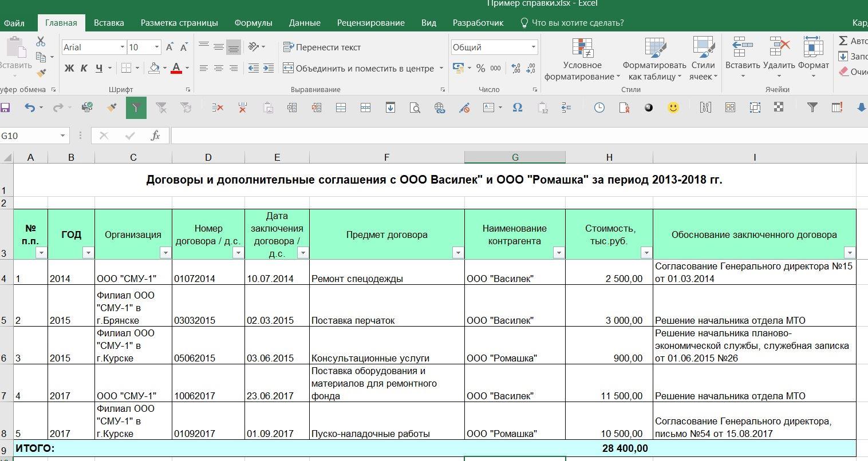Image resolution: width=868 pixels, height=461 pixels.
Task: Click the quick print icon in the quick toolbar
Action: [x=87, y=107]
